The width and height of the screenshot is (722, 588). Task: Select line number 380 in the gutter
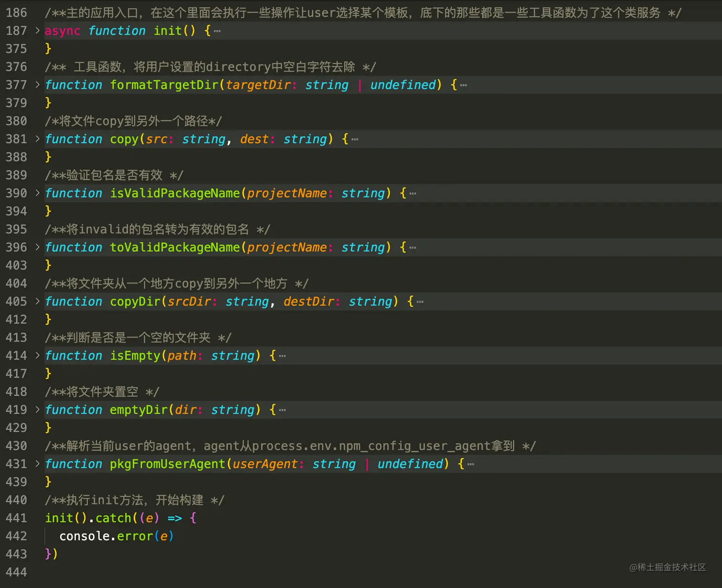[16, 121]
